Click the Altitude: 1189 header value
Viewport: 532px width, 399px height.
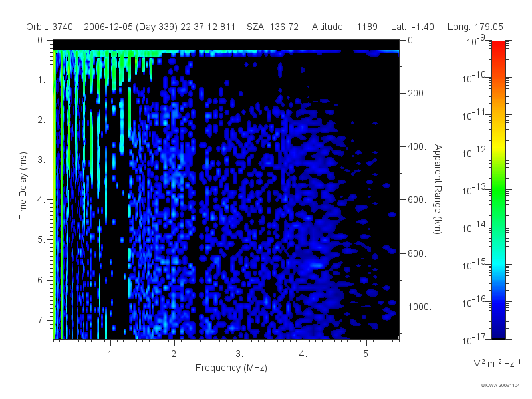click(x=344, y=27)
